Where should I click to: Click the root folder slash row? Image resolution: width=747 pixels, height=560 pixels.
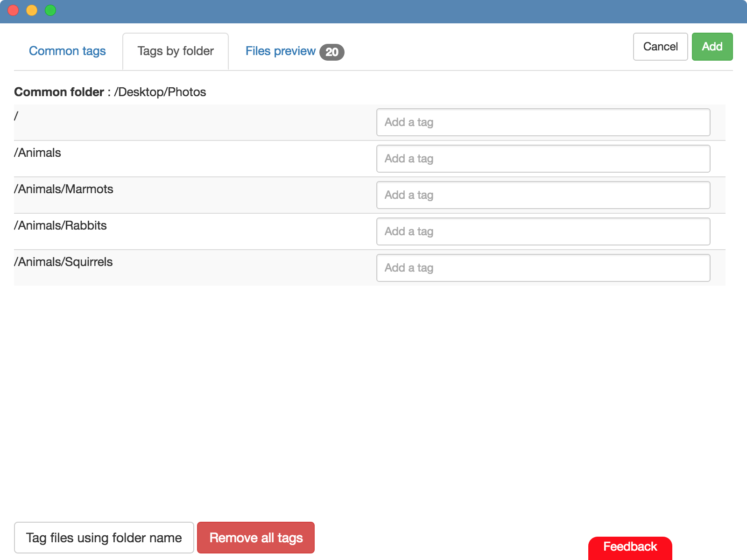[x=16, y=116]
